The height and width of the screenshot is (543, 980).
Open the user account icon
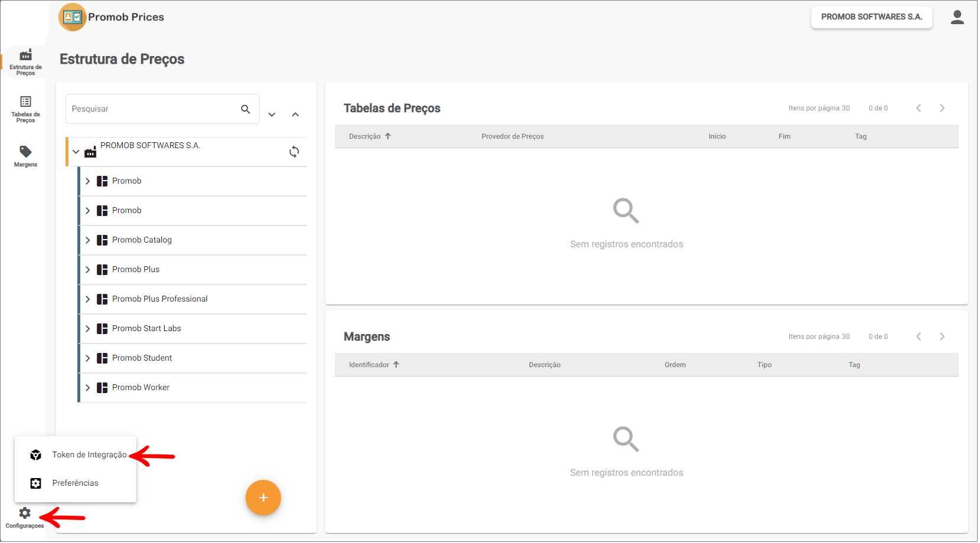click(957, 17)
